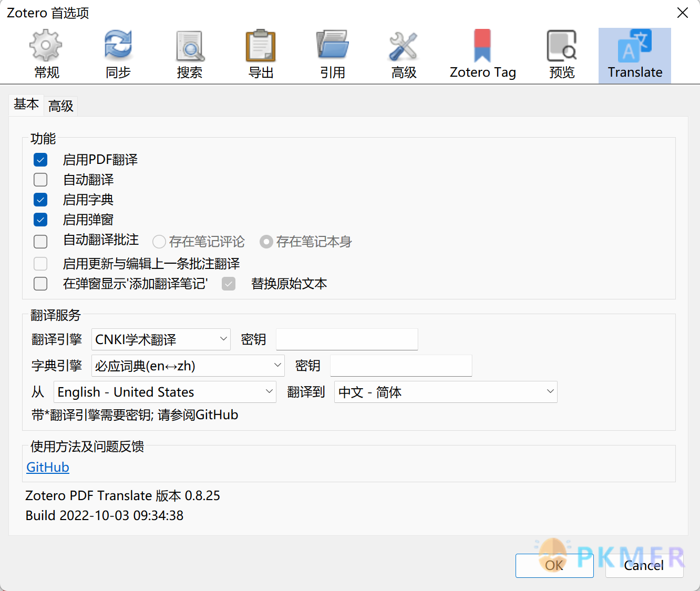Close the Zotero 首选项 window
Image resolution: width=700 pixels, height=591 pixels.
click(683, 13)
